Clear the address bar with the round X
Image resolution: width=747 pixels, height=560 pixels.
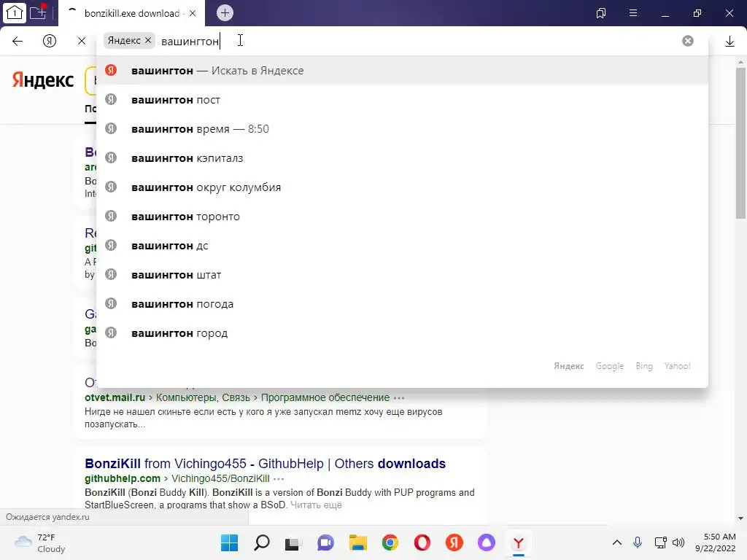(687, 41)
